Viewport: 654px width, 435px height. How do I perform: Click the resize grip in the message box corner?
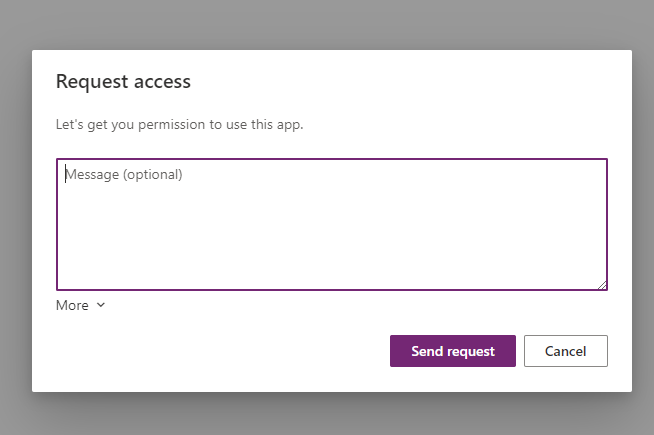tap(602, 285)
